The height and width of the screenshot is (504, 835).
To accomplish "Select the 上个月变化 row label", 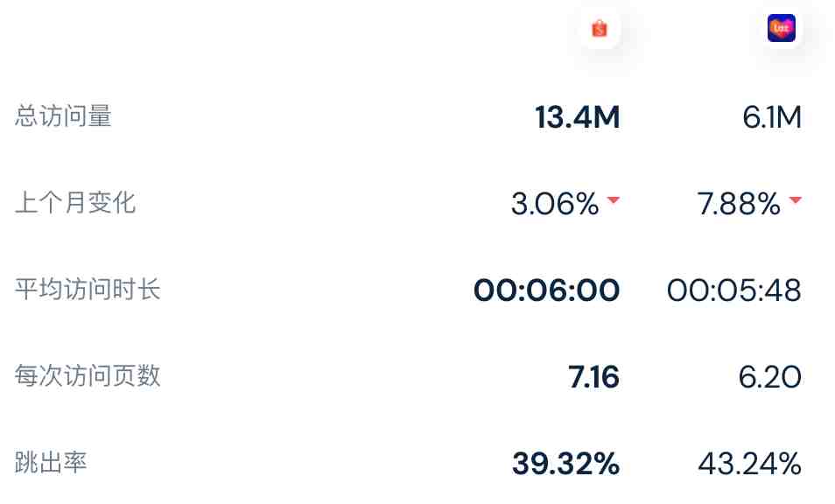I will pos(75,203).
